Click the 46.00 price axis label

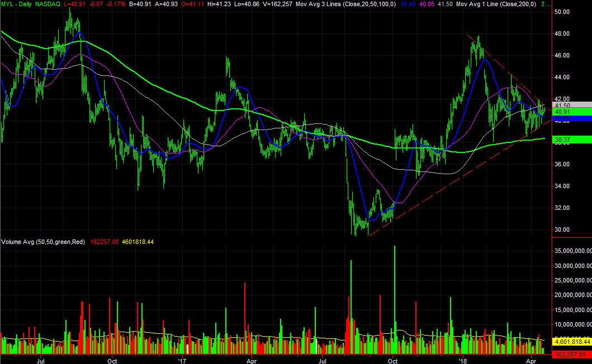[562, 55]
